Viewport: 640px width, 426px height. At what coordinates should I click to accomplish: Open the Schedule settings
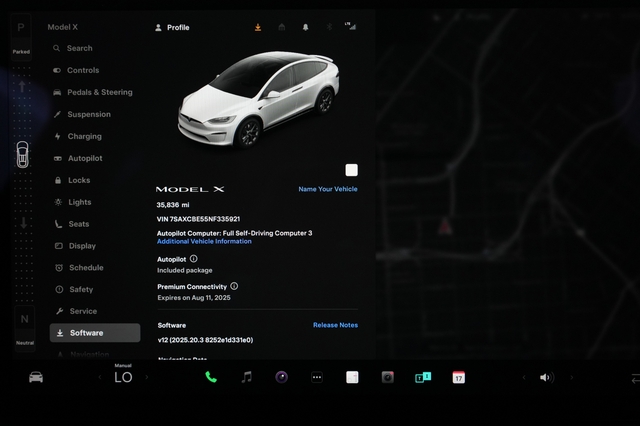coord(79,268)
